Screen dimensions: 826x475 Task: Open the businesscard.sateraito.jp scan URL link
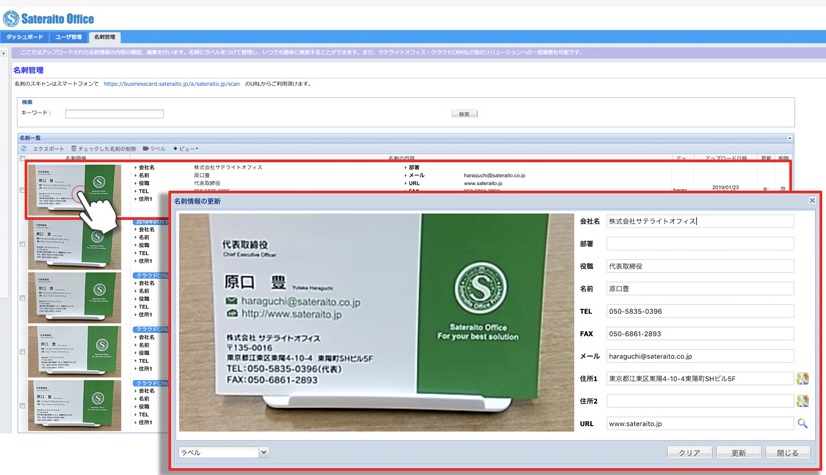[172, 84]
